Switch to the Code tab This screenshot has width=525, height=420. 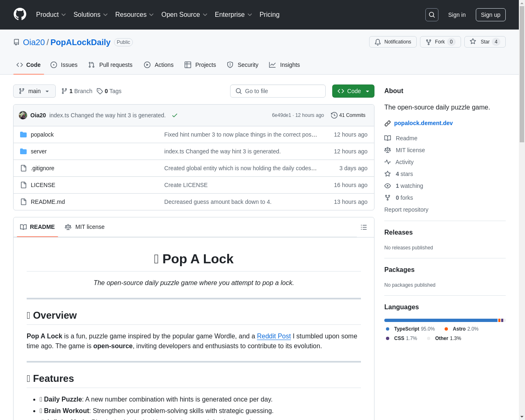click(x=29, y=65)
